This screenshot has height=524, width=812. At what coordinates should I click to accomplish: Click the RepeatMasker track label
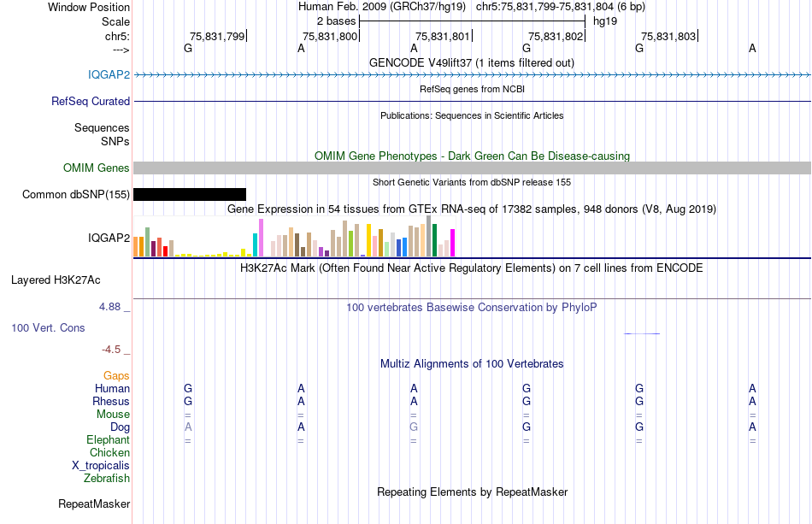94,503
